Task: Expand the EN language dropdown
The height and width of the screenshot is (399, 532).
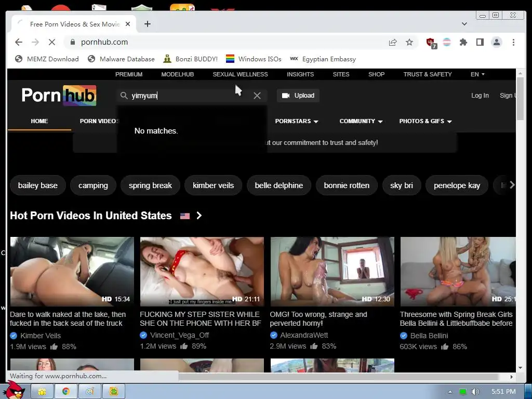Action: (478, 74)
